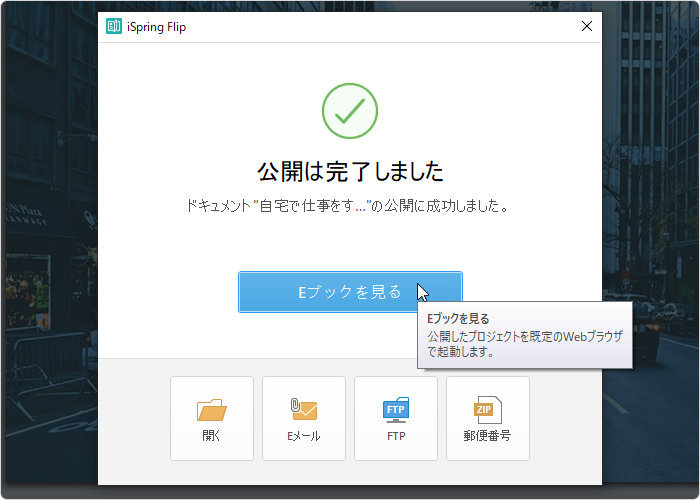Click the gray bottom panel left of 開く
700x500 pixels.
[133, 418]
